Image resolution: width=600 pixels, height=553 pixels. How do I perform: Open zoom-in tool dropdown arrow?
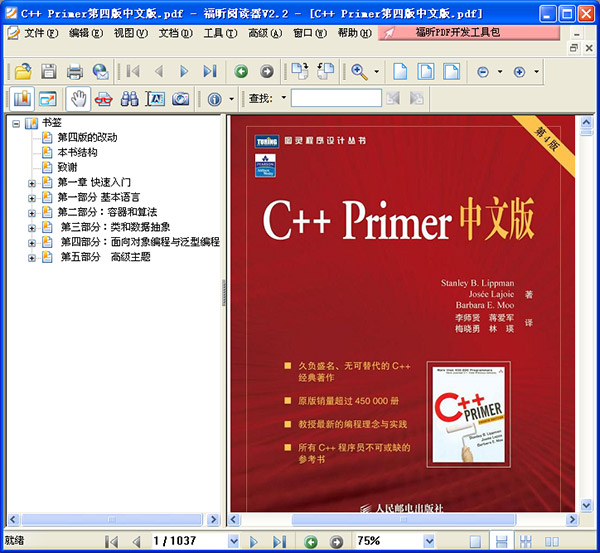click(x=377, y=72)
